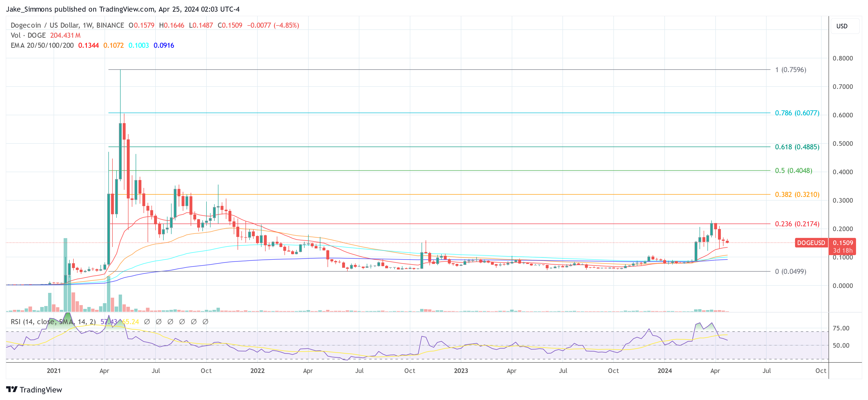Screen dimensions: 868x400
Task: Click the Fibonacci label 1 (0.7596)
Action: point(790,70)
